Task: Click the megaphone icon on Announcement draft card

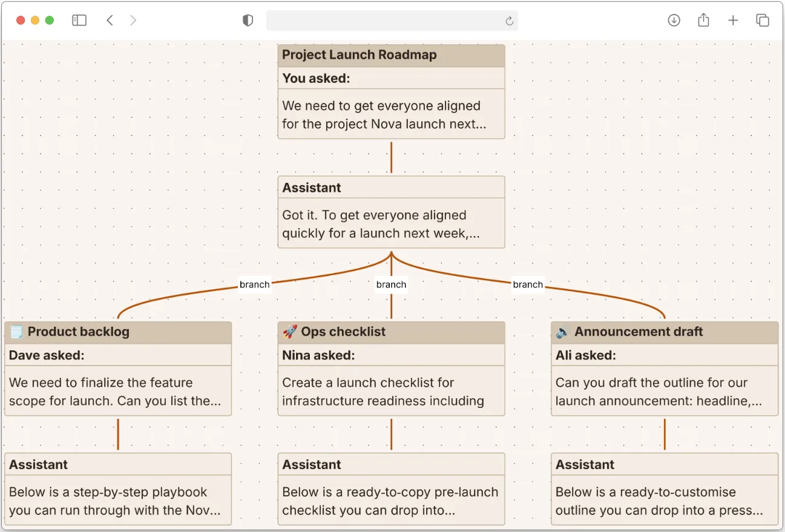Action: point(562,331)
